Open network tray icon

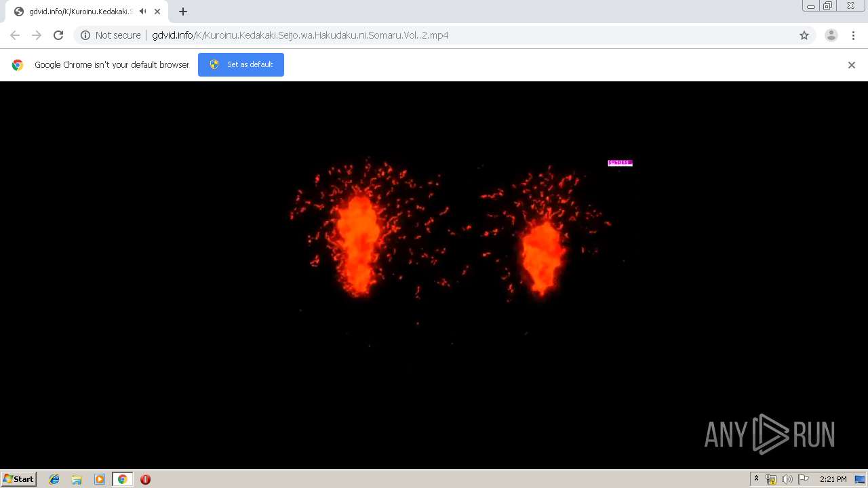click(771, 479)
